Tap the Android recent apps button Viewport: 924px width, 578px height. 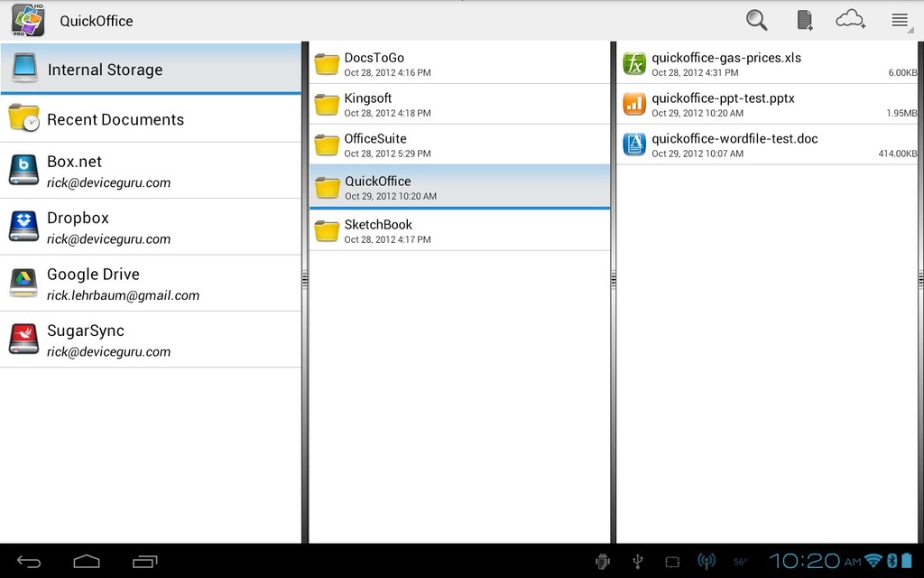(x=145, y=562)
